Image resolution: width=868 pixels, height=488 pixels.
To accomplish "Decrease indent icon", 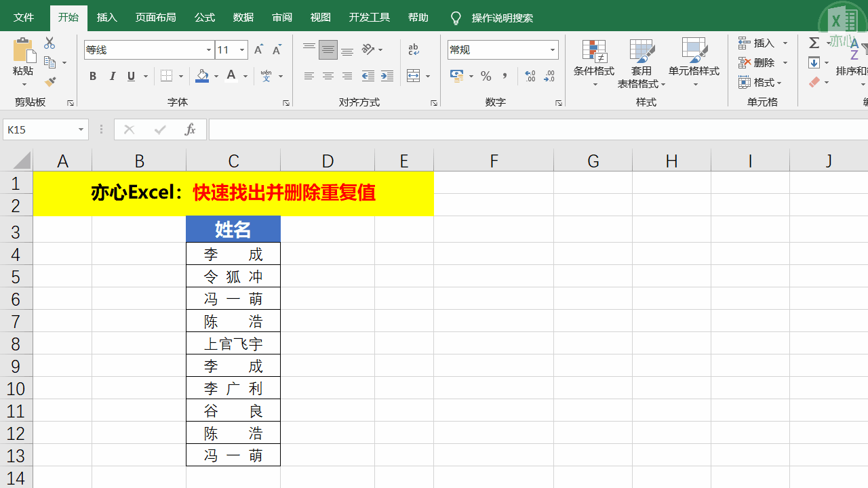I will pyautogui.click(x=368, y=76).
